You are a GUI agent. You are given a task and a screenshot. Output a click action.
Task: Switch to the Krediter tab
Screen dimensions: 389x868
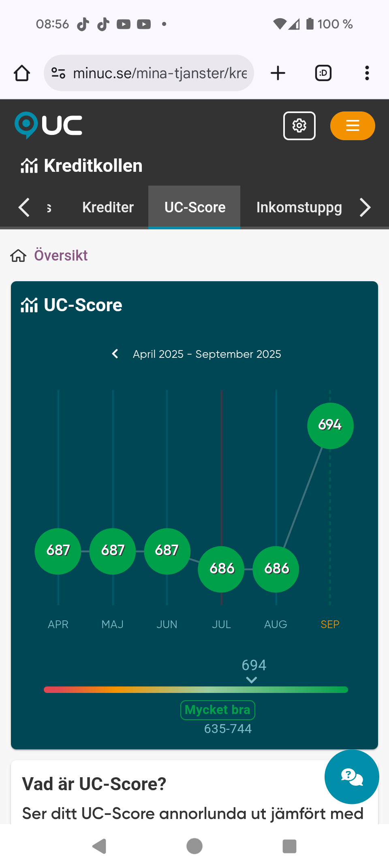[108, 207]
